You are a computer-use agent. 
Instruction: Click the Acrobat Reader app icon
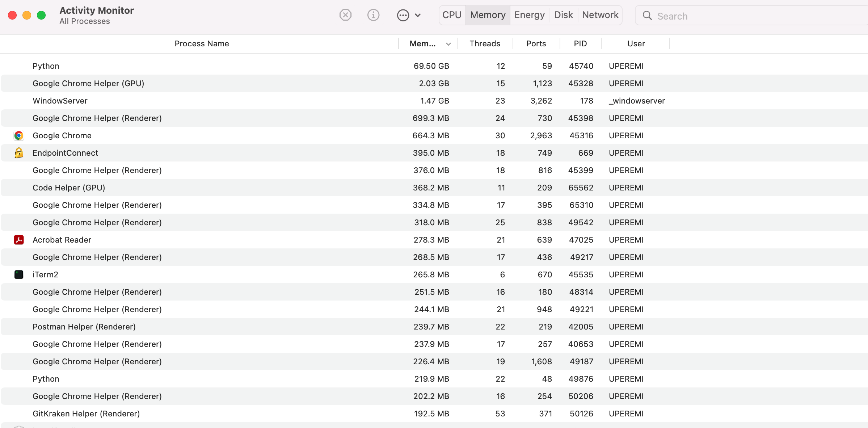[x=19, y=240]
